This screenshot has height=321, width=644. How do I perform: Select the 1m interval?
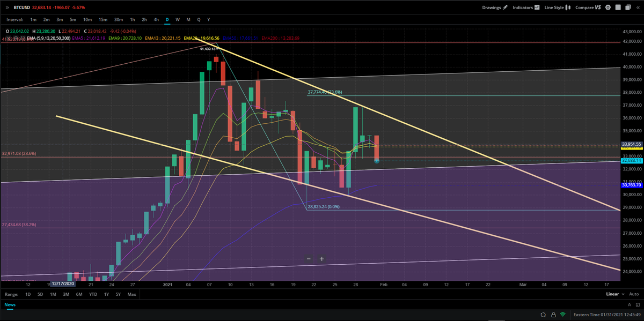click(x=34, y=19)
